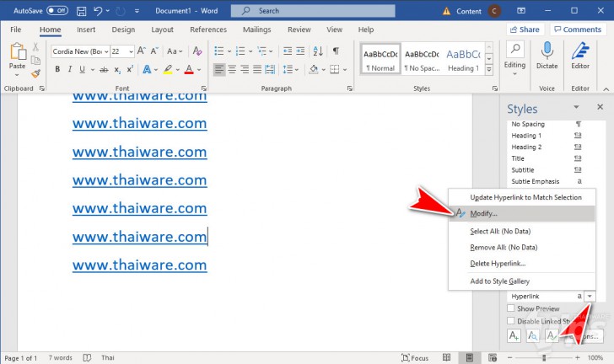Click the Search box in title bar
Image resolution: width=614 pixels, height=364 pixels.
313,11
